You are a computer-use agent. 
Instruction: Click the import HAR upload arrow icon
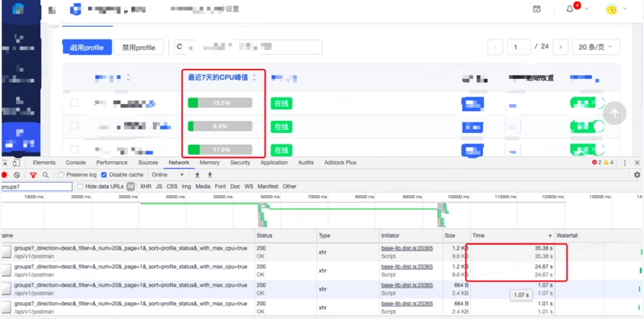click(197, 175)
